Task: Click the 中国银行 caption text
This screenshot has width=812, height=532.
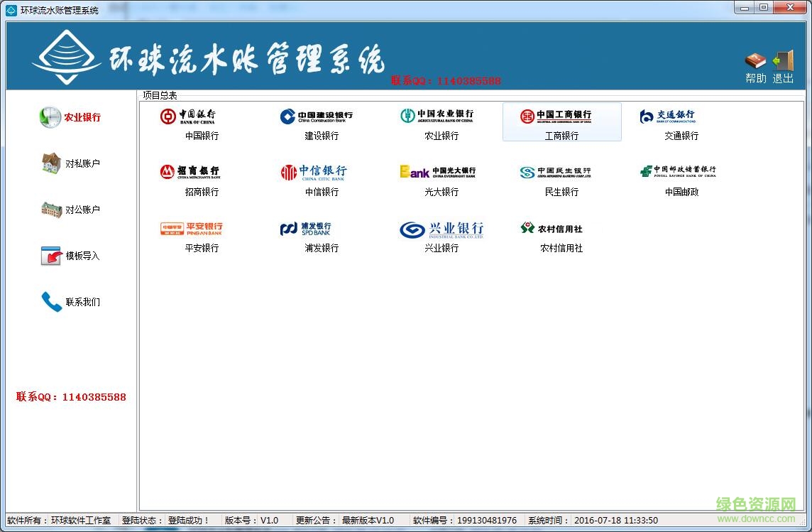Action: point(202,136)
